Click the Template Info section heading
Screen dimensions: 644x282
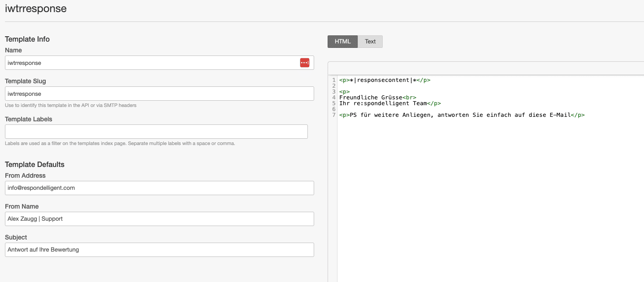27,39
